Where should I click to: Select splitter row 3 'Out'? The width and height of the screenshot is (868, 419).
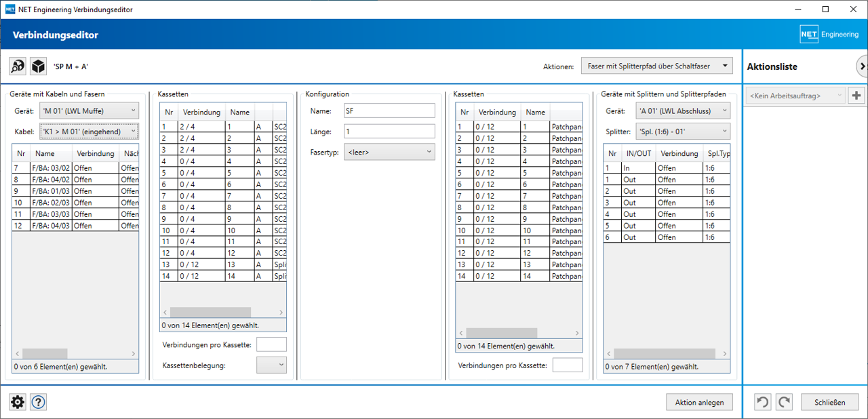[667, 203]
